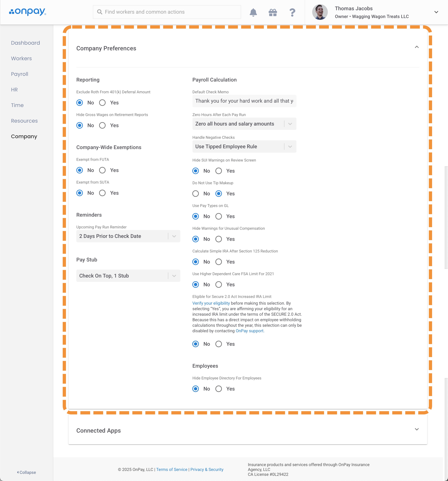Open the Upcoming Pay Run Reminder dropdown
The height and width of the screenshot is (481, 448).
(128, 236)
